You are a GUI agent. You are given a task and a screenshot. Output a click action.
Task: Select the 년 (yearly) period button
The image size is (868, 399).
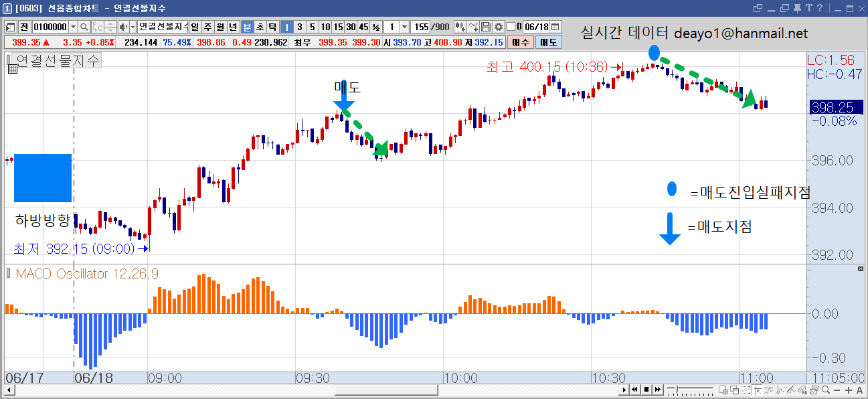[233, 27]
